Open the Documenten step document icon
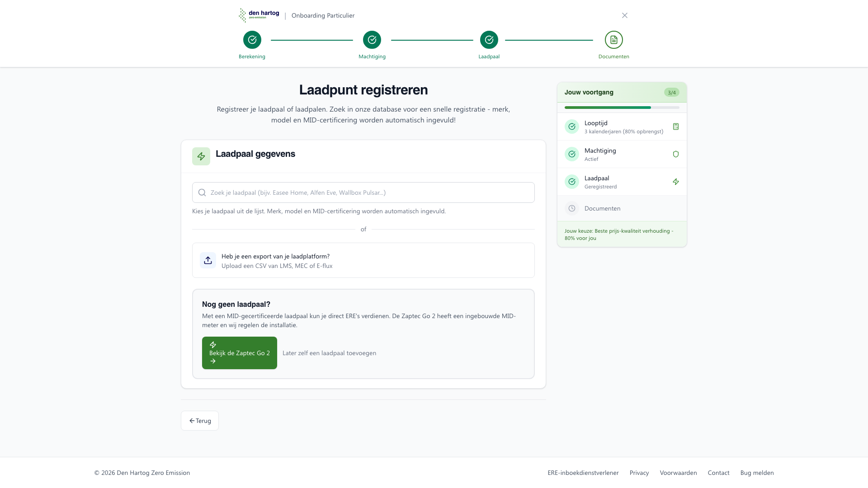Screen dimensions: 868x488 (x=614, y=40)
